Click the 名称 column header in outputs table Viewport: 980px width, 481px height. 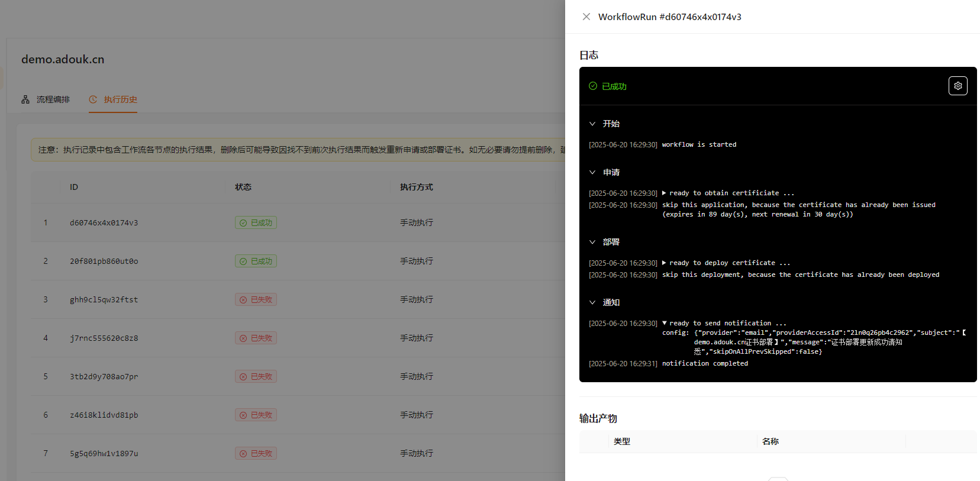point(770,441)
